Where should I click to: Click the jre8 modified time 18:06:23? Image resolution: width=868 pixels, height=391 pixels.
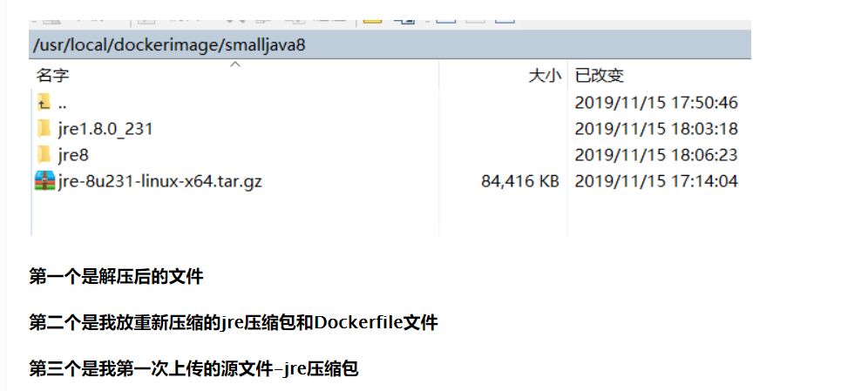(656, 155)
